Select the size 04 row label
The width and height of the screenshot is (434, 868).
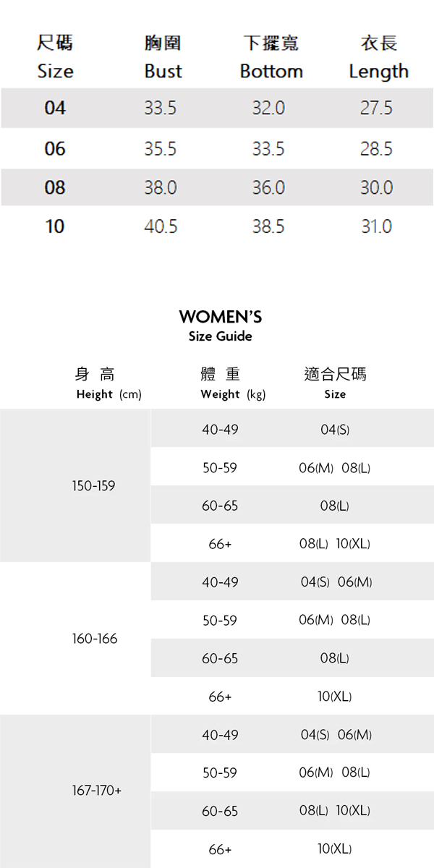pyautogui.click(x=55, y=109)
